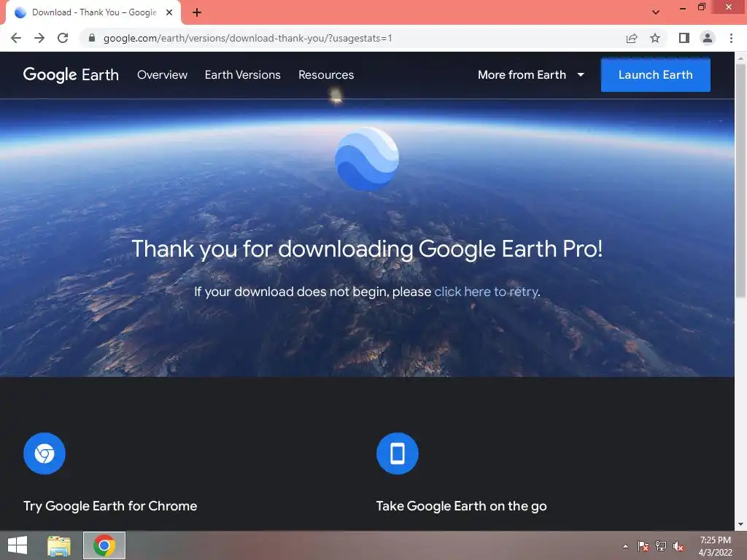Open the Chrome three-dot menu
Image resolution: width=747 pixels, height=560 pixels.
[x=731, y=38]
